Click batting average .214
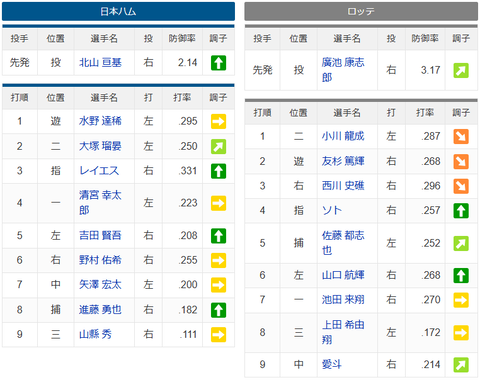The height and width of the screenshot is (380, 480). coord(431,364)
